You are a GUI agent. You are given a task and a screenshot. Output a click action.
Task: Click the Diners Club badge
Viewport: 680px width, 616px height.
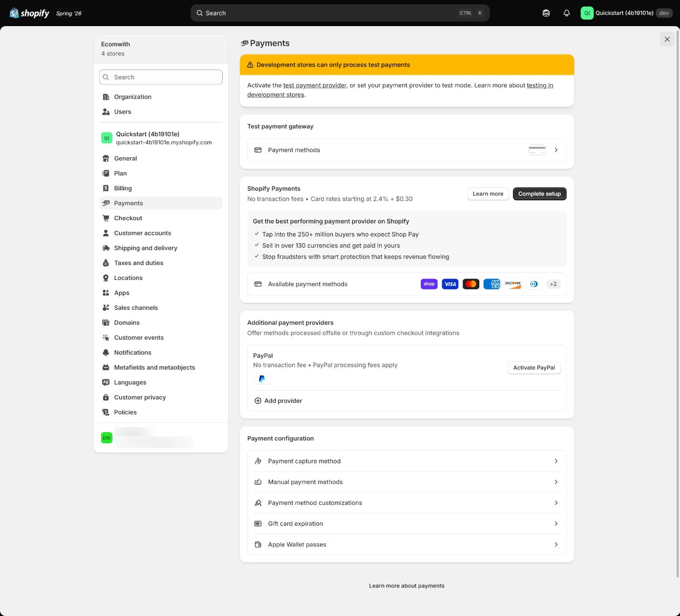tap(534, 284)
